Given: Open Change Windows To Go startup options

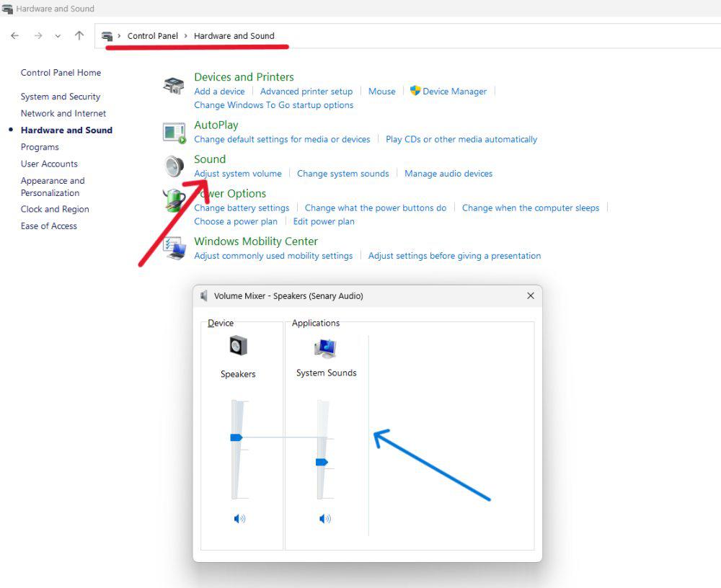Looking at the screenshot, I should [273, 105].
